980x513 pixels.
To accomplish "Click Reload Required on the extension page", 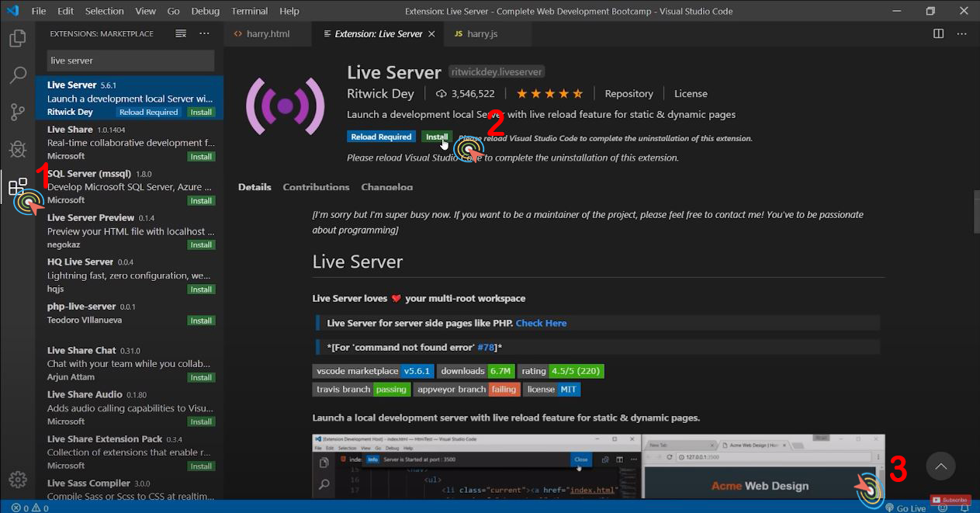I will click(381, 137).
